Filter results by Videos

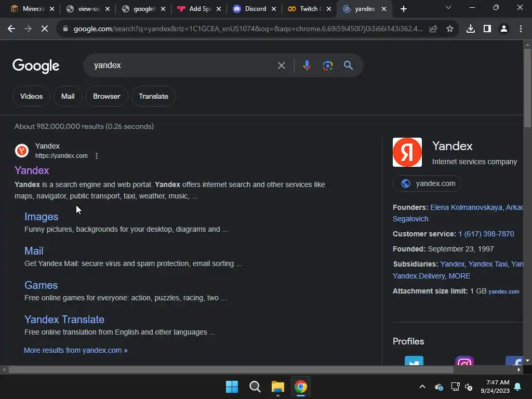31,96
